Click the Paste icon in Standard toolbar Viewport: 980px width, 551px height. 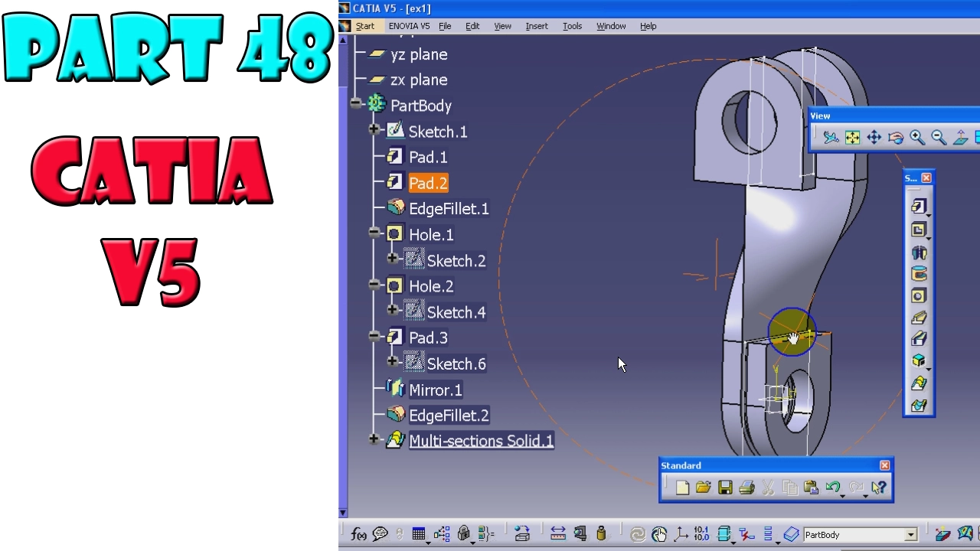pyautogui.click(x=811, y=487)
